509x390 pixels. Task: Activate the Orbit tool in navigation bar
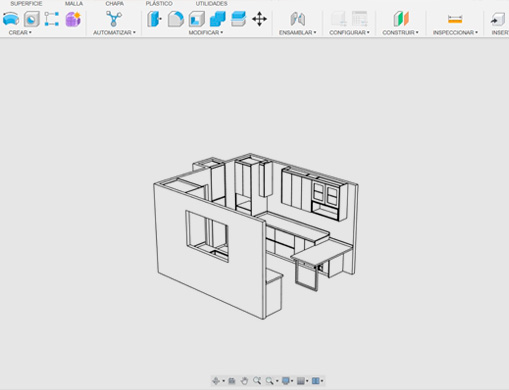click(x=216, y=381)
